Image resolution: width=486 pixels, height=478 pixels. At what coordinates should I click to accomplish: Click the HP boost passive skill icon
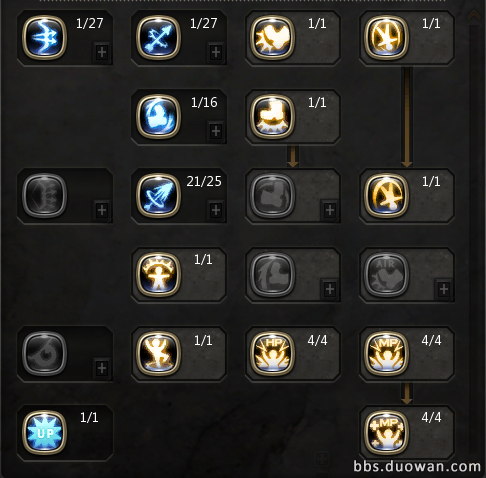(272, 353)
